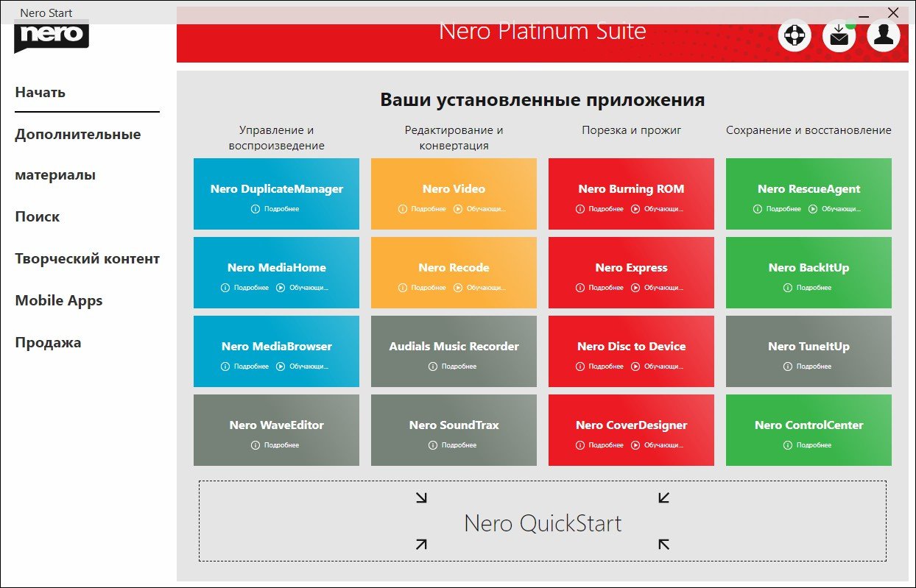
Task: Open Обучающи… link on Nero MediaHome
Action: [x=309, y=288]
